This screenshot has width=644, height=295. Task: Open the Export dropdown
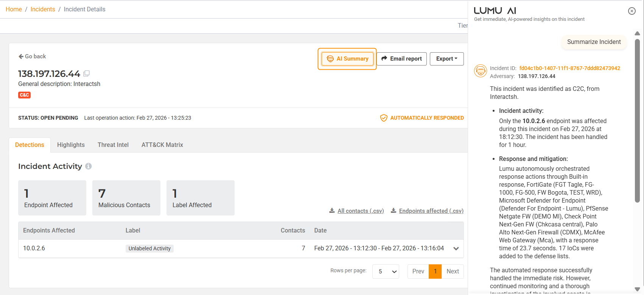coord(446,59)
